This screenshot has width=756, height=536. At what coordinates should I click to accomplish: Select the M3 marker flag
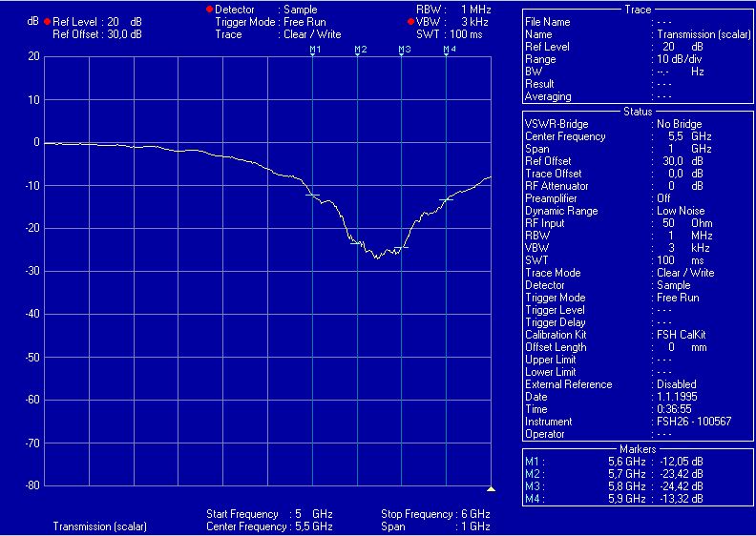[403, 50]
